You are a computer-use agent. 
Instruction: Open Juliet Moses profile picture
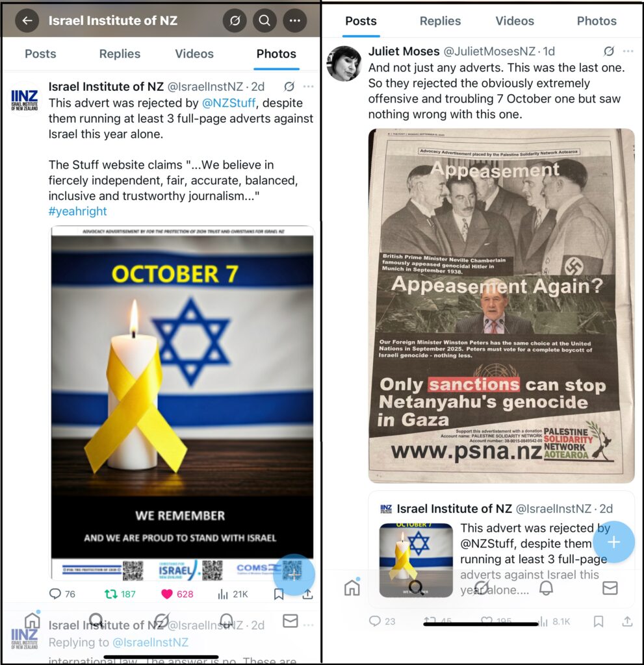pyautogui.click(x=344, y=64)
